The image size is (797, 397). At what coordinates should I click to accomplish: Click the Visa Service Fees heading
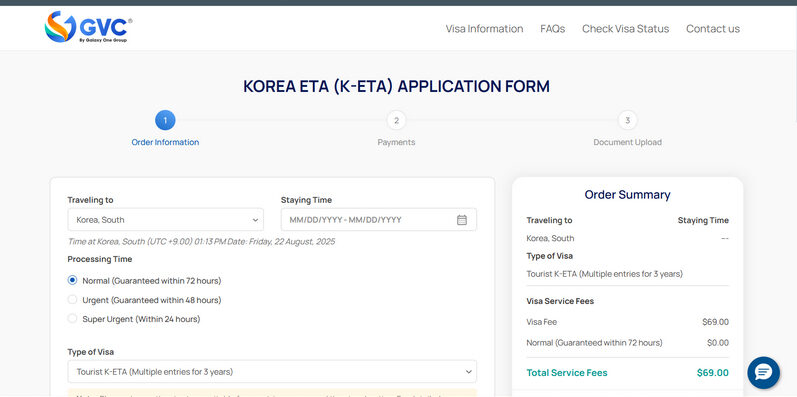560,301
